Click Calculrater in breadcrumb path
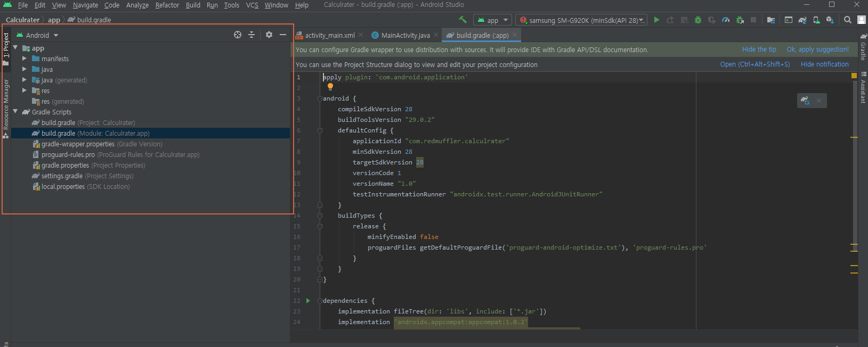Screen dimensions: 868x347 click(23, 20)
